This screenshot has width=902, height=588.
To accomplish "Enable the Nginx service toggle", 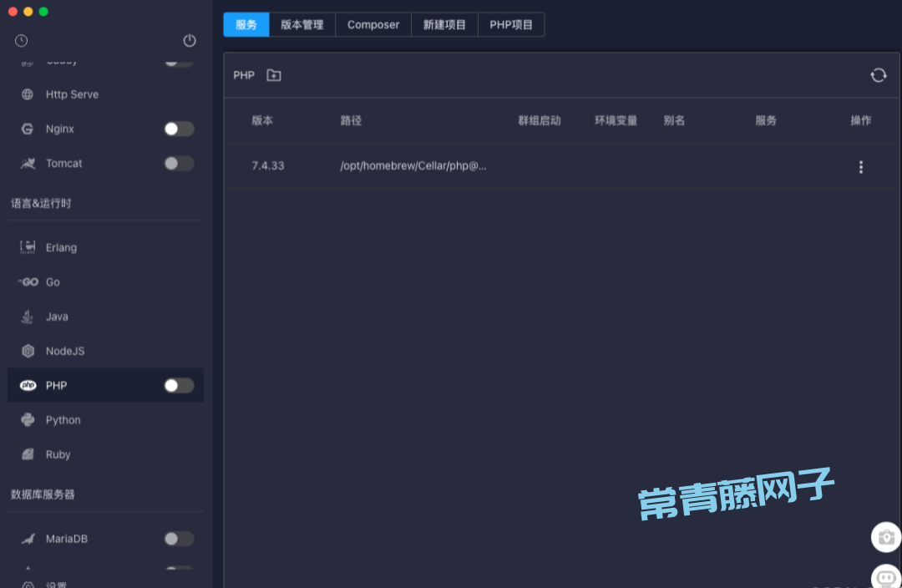I will tap(178, 129).
